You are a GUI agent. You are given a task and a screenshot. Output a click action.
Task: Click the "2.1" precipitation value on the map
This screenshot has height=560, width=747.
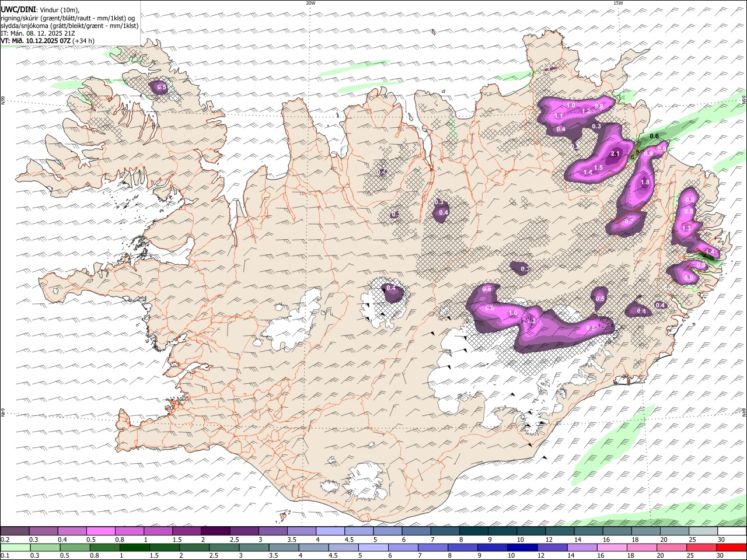[x=615, y=154]
